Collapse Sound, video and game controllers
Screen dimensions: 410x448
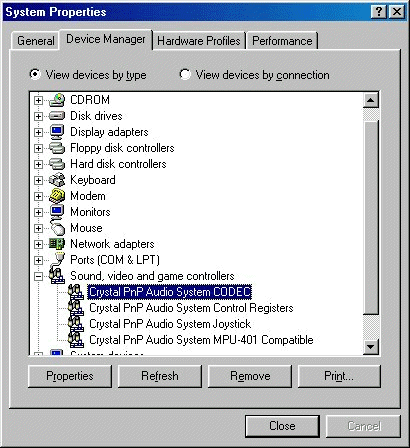38,276
